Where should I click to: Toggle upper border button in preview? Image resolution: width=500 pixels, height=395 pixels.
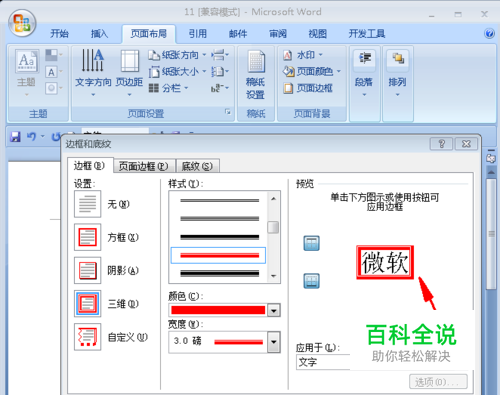click(x=311, y=243)
